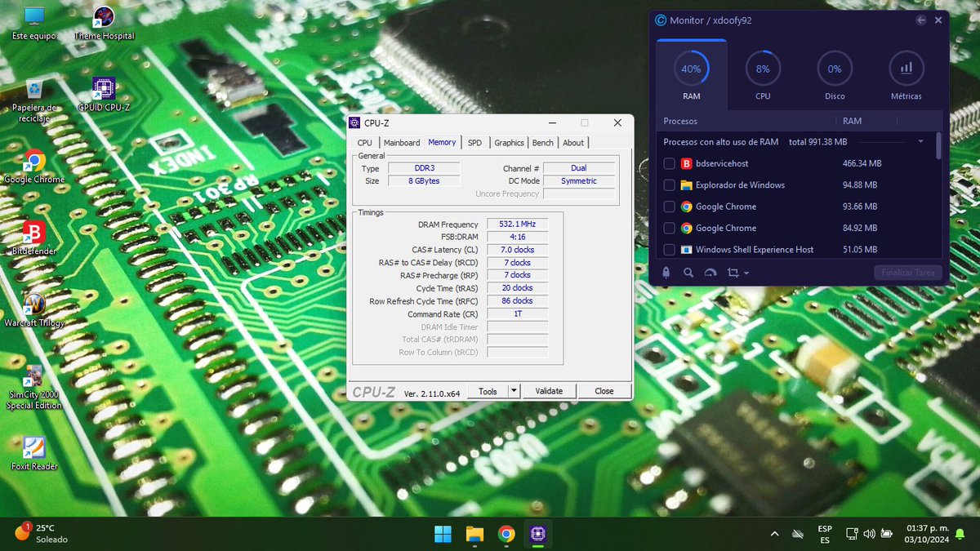Viewport: 980px width, 551px height.
Task: Check the Windows Shell Experience Host checkbox
Action: [x=670, y=250]
